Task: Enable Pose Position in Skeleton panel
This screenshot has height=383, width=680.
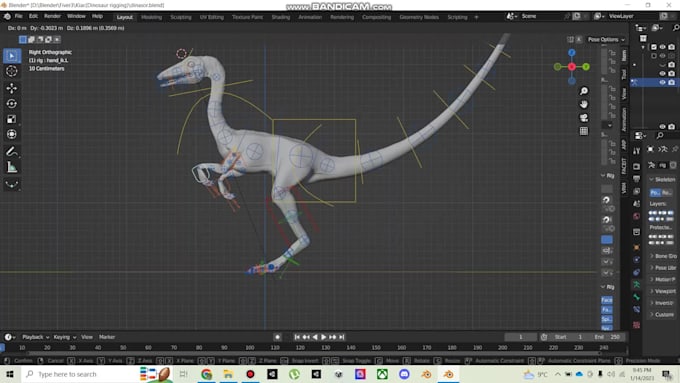Action: coord(655,192)
